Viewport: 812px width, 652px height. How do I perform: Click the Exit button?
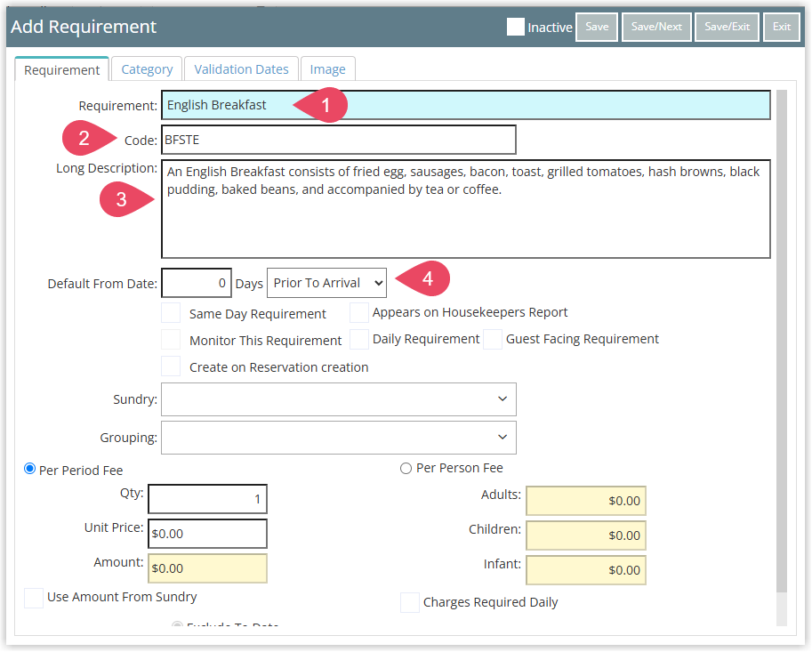tap(782, 27)
